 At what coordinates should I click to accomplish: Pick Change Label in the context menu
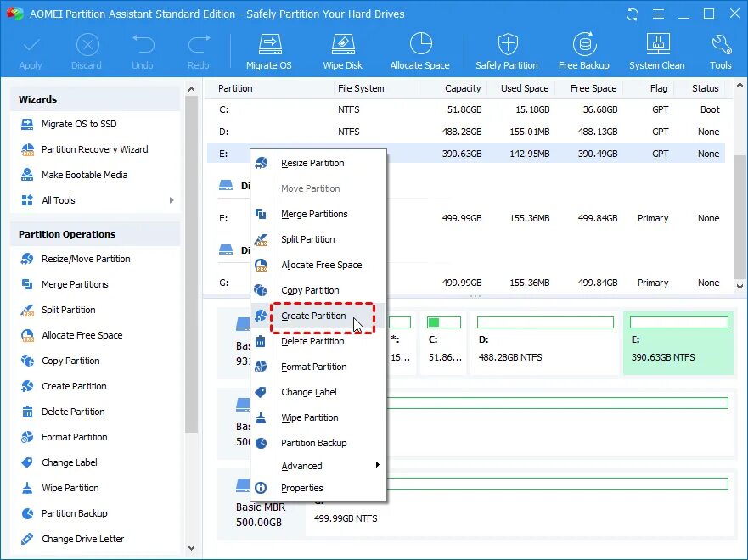[318, 392]
